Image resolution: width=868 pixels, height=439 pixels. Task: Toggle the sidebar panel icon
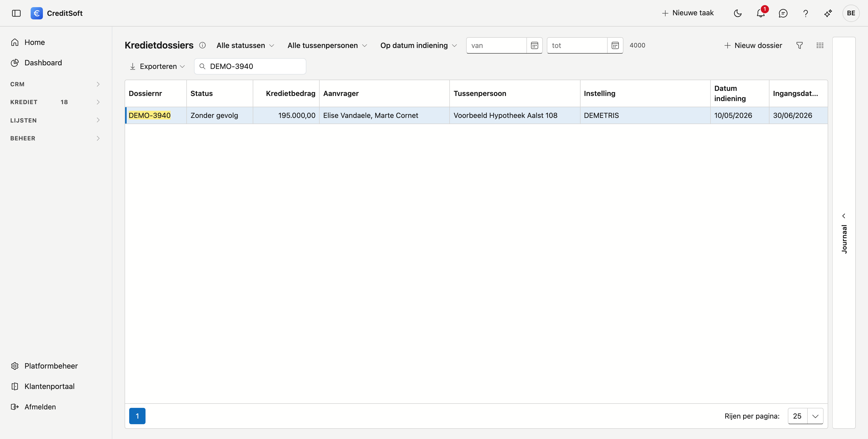coord(16,13)
